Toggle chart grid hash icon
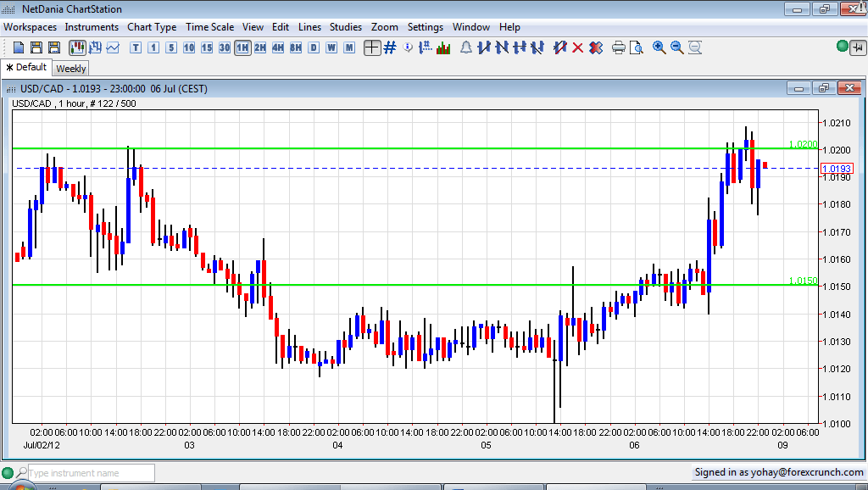This screenshot has height=490, width=868. [x=390, y=47]
